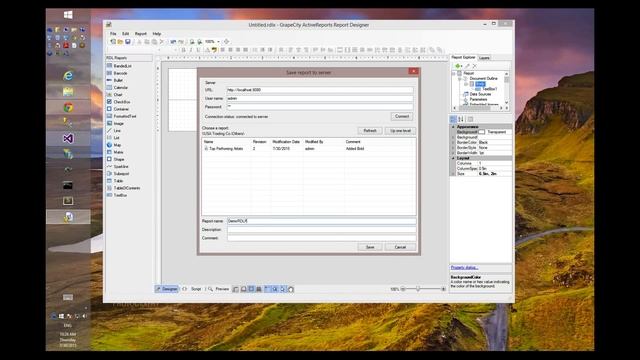Toggle categorized view in property grid
This screenshot has width=640, height=360.
453,119
